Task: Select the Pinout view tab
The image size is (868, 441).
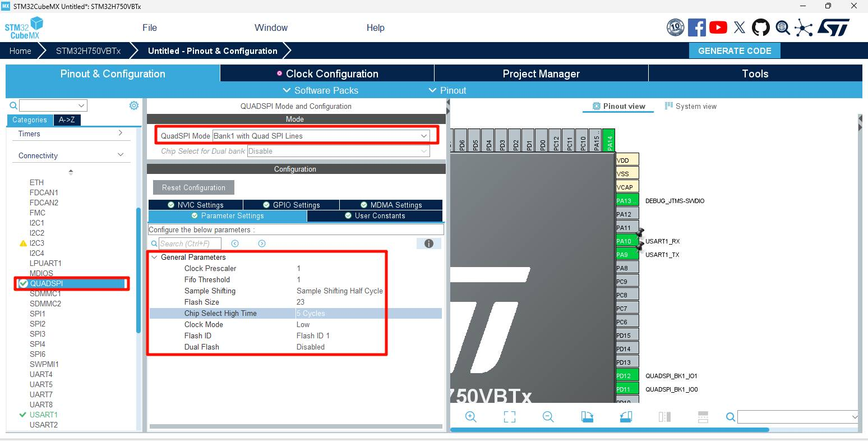Action: coord(618,106)
